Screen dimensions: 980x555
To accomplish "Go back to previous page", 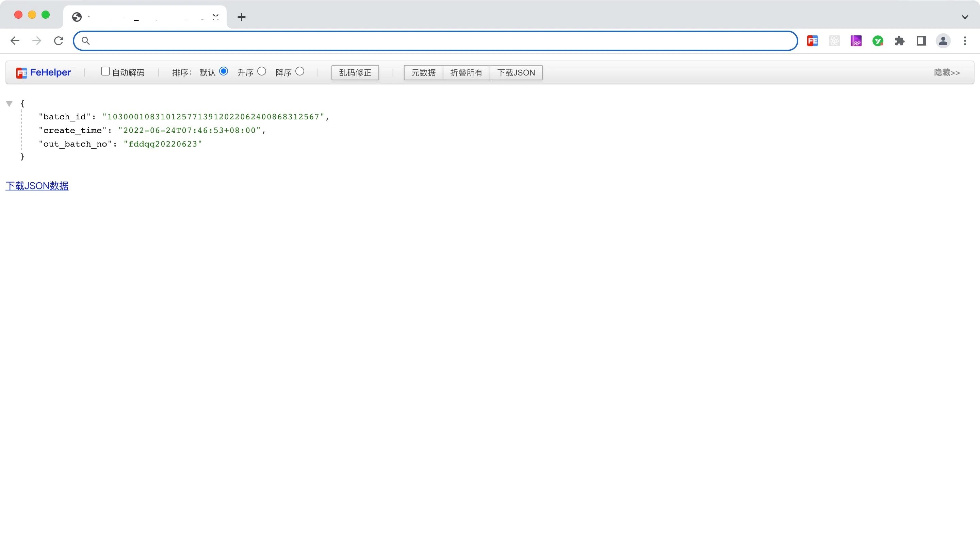I will 15,41.
